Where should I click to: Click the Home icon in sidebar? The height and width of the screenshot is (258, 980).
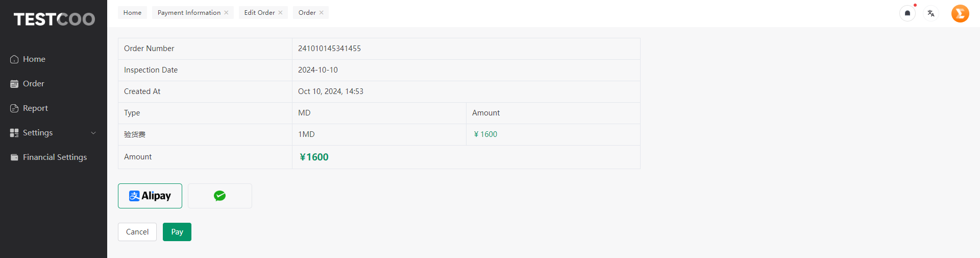(x=14, y=59)
